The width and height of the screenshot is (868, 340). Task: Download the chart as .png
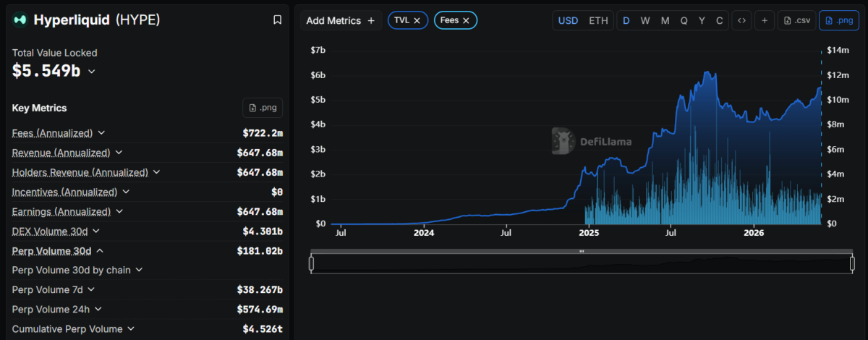tap(838, 21)
